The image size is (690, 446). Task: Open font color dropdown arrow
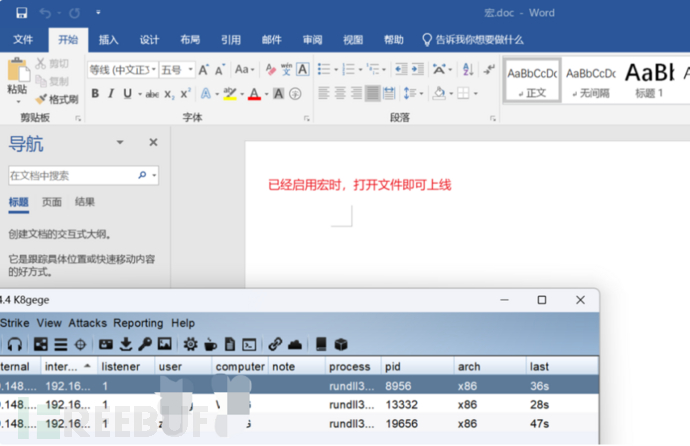click(x=267, y=94)
